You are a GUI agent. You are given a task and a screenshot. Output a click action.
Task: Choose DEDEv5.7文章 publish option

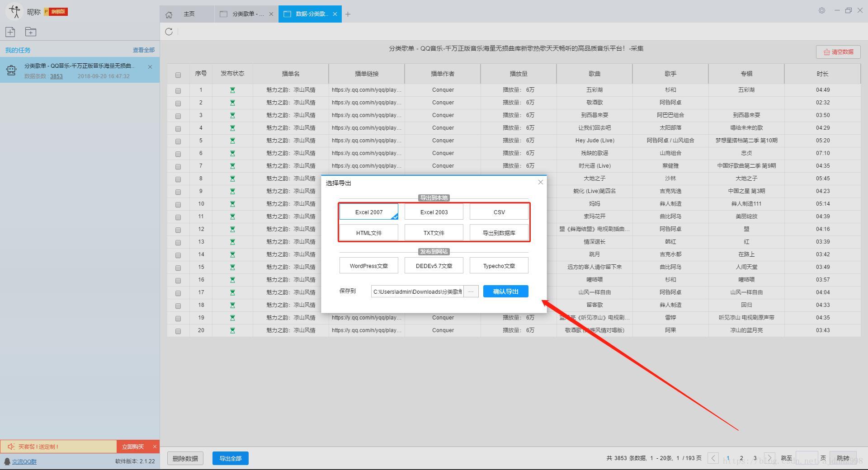pyautogui.click(x=434, y=266)
